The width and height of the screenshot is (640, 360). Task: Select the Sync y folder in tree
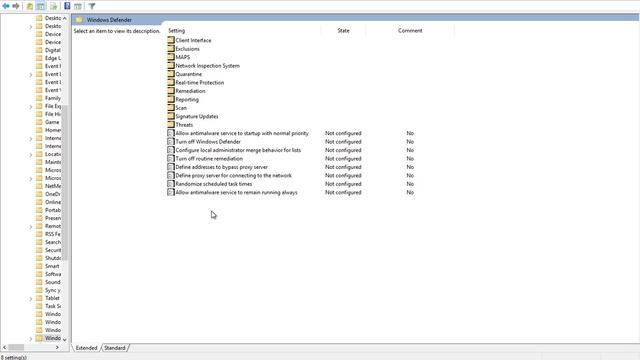coord(53,290)
